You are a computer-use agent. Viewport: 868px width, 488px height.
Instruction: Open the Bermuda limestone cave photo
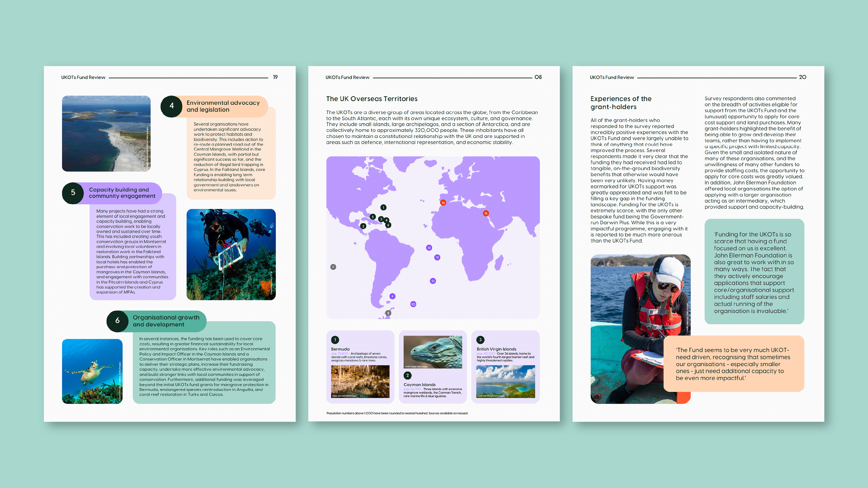pyautogui.click(x=360, y=382)
